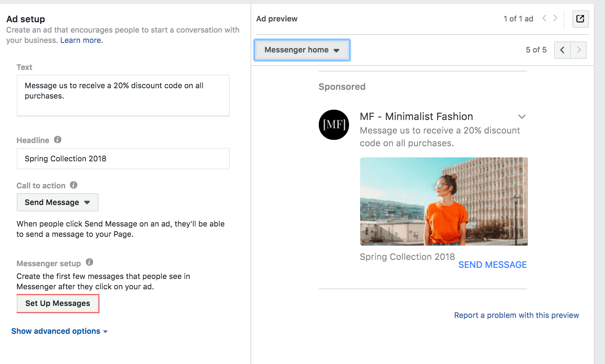Click the MF page profile logo
Image resolution: width=605 pixels, height=364 pixels.
coord(334,125)
